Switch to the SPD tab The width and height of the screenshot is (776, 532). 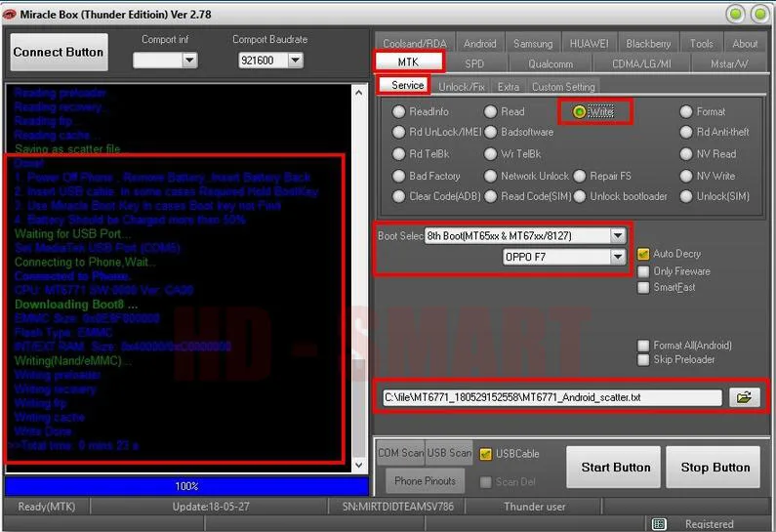click(474, 63)
